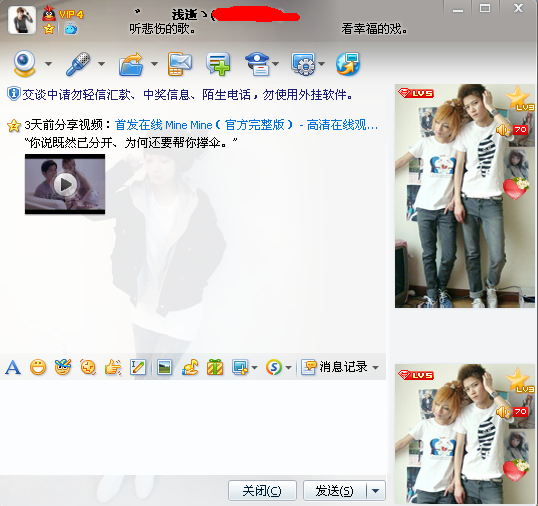Click the LV3 star badge on lower show
Viewport: 538px width, 506px height.
click(x=520, y=381)
